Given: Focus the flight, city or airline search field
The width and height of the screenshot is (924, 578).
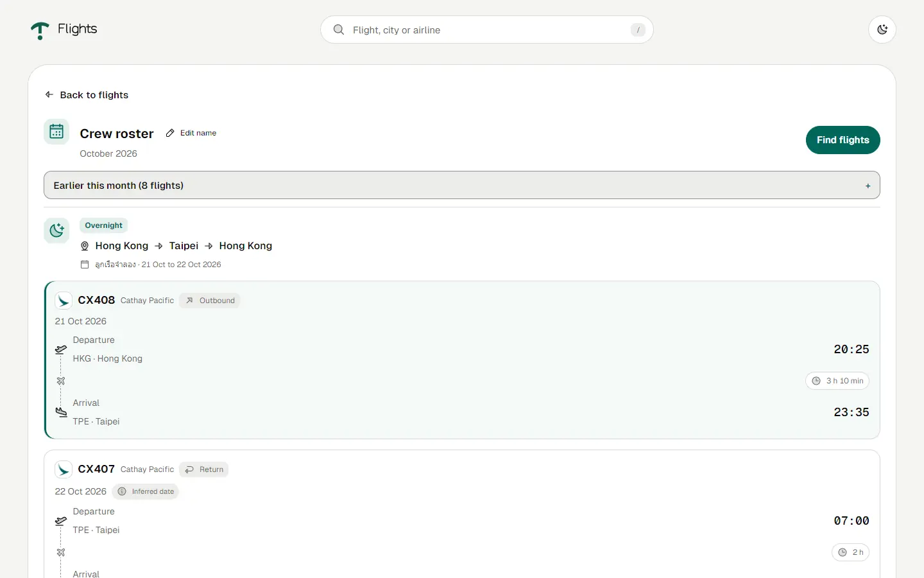Looking at the screenshot, I should click(x=486, y=30).
